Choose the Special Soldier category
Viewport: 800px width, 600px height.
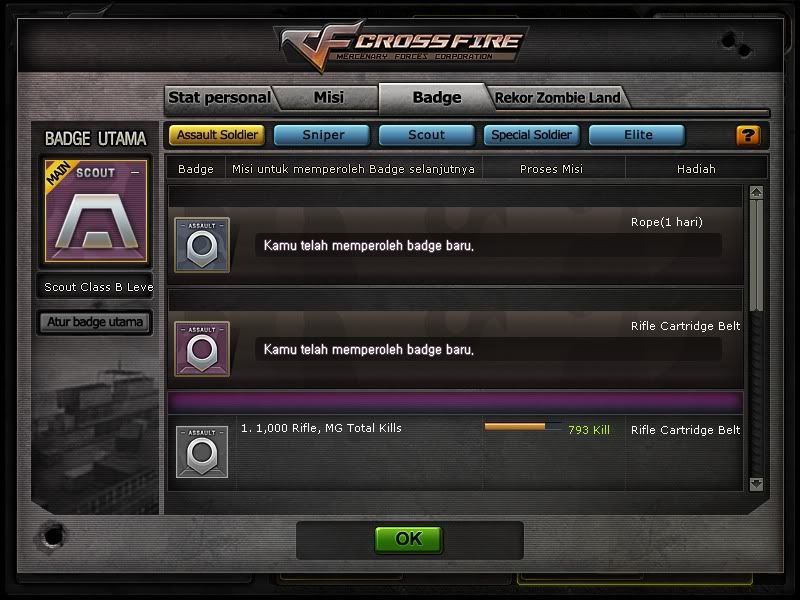click(531, 135)
